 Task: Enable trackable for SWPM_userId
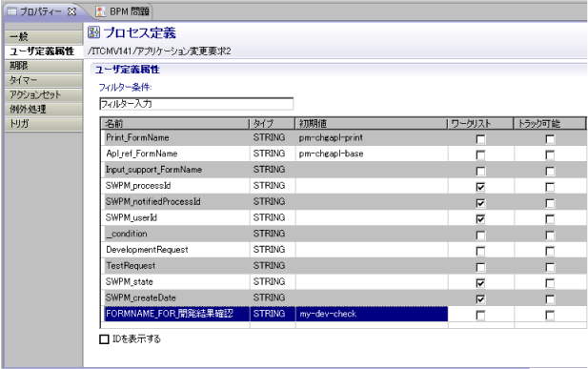pos(550,219)
